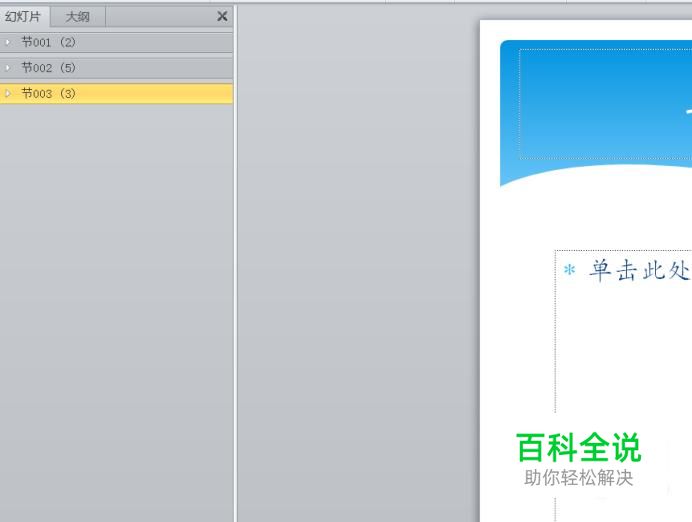Screen dimensions: 692x522
Task: Close the slides pane with X
Action: pos(222,16)
